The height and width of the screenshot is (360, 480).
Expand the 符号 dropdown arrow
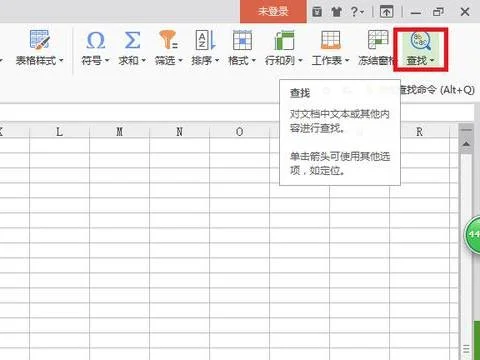point(107,61)
